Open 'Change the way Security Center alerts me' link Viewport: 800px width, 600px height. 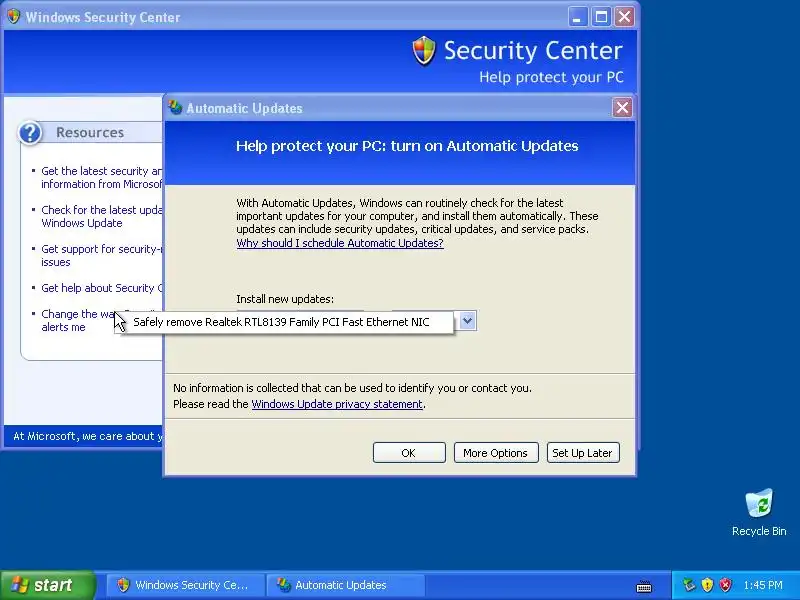tap(77, 320)
